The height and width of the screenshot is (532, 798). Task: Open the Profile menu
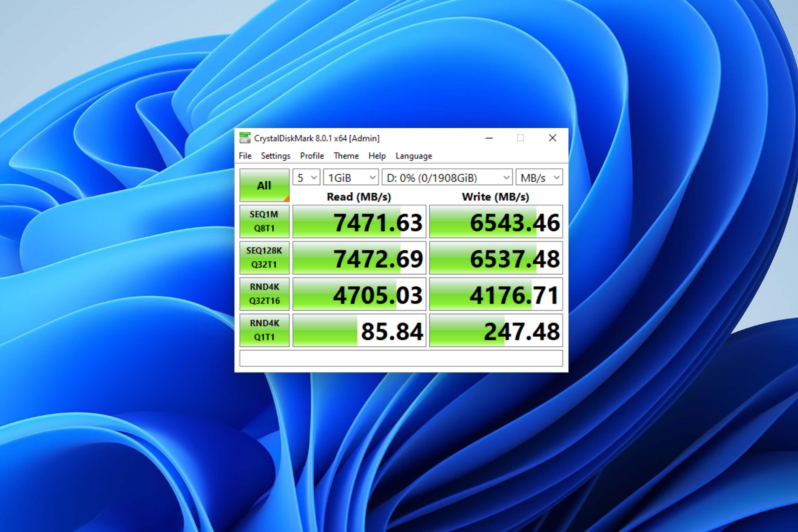312,156
